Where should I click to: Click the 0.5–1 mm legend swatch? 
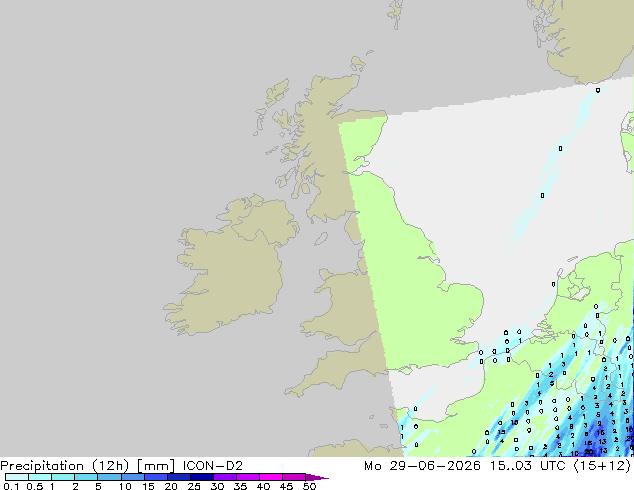coord(40,477)
